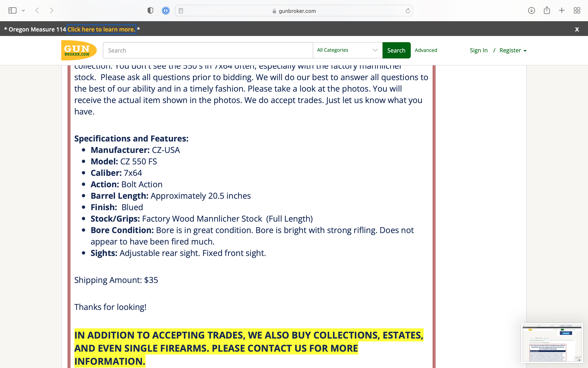This screenshot has height=368, width=588.
Task: Click the 'Specifications and Features:' heading
Action: [x=131, y=138]
